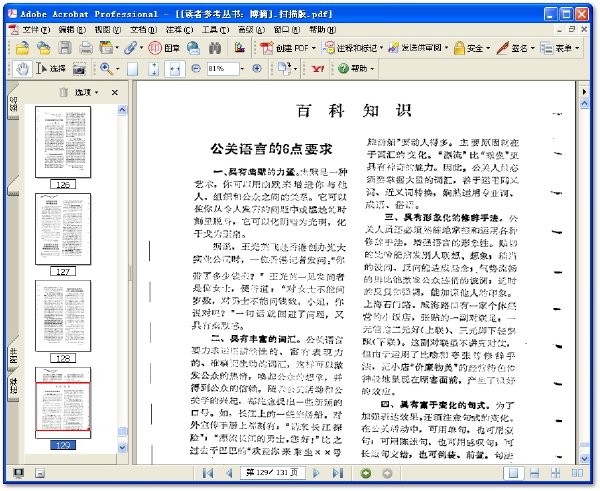This screenshot has height=491, width=600.
Task: Open the 工具(T) menu
Action: click(x=215, y=29)
